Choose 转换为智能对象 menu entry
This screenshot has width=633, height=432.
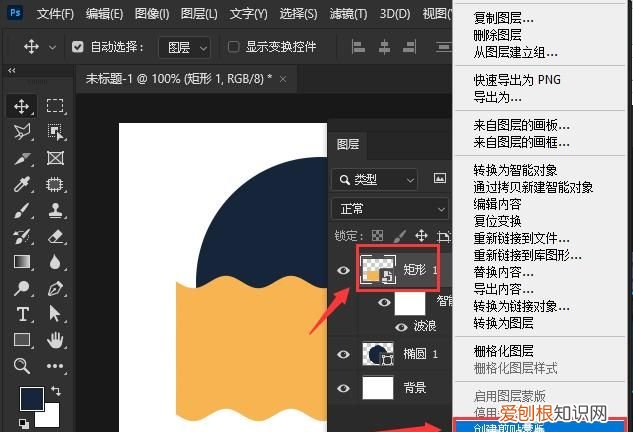tap(515, 170)
